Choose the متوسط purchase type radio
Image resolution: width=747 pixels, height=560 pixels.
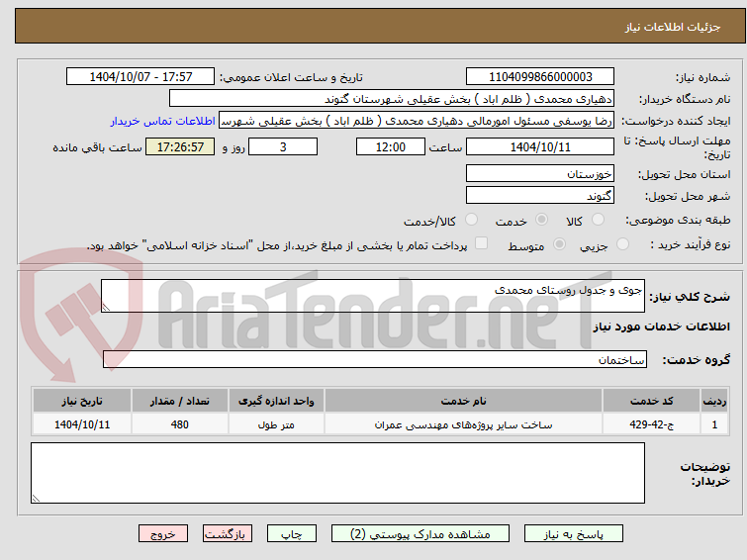point(559,244)
